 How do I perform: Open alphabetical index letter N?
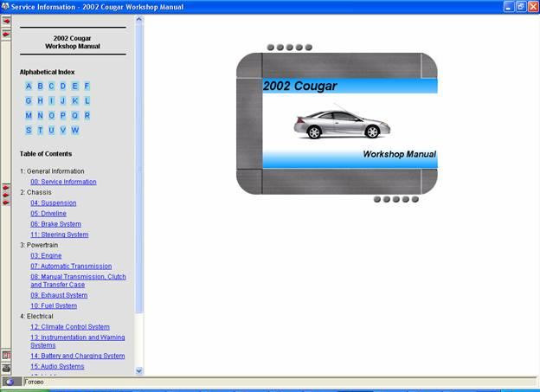coord(41,115)
